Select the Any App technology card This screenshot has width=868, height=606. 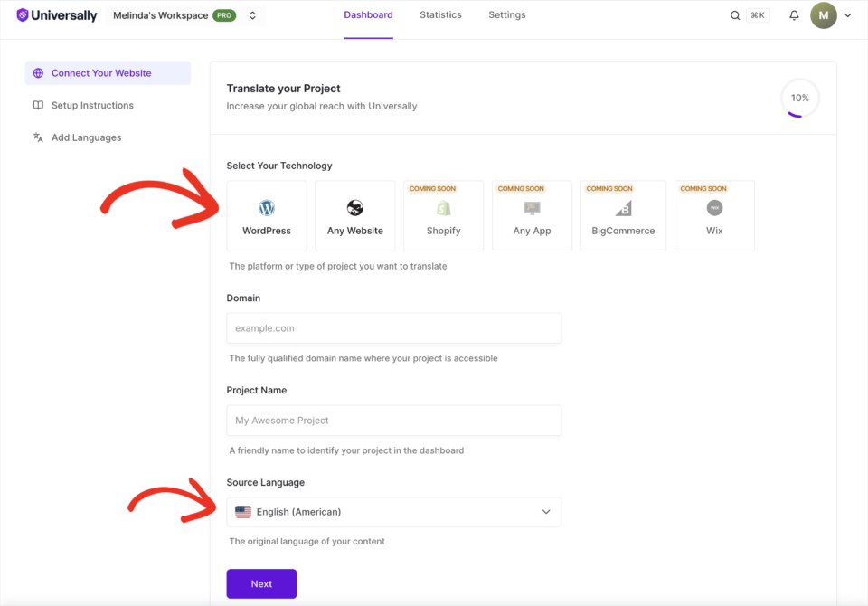point(532,215)
